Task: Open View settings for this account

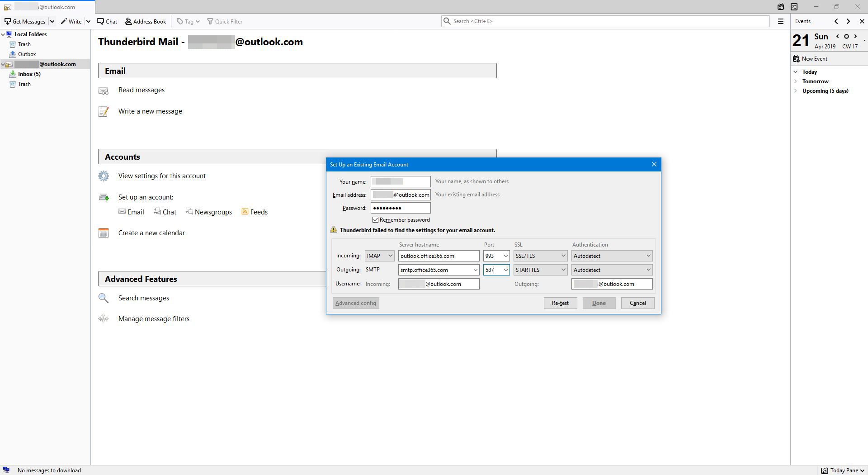Action: (x=162, y=176)
